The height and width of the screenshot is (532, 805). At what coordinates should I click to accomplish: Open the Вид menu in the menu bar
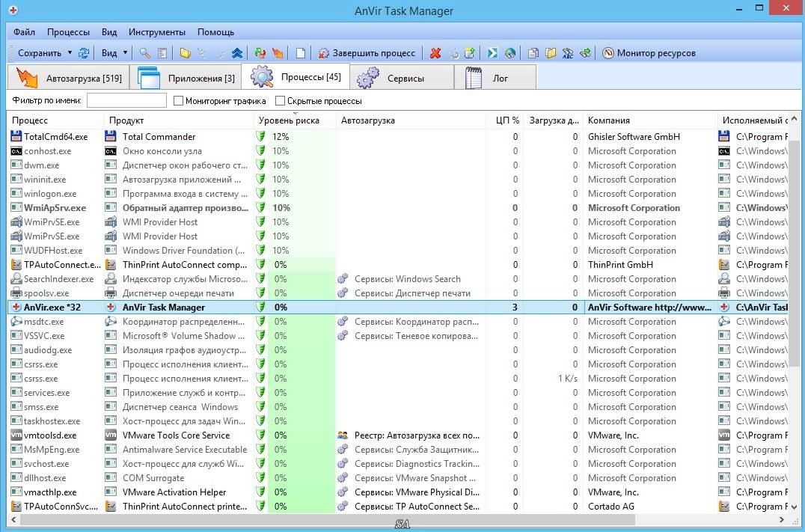(x=108, y=32)
